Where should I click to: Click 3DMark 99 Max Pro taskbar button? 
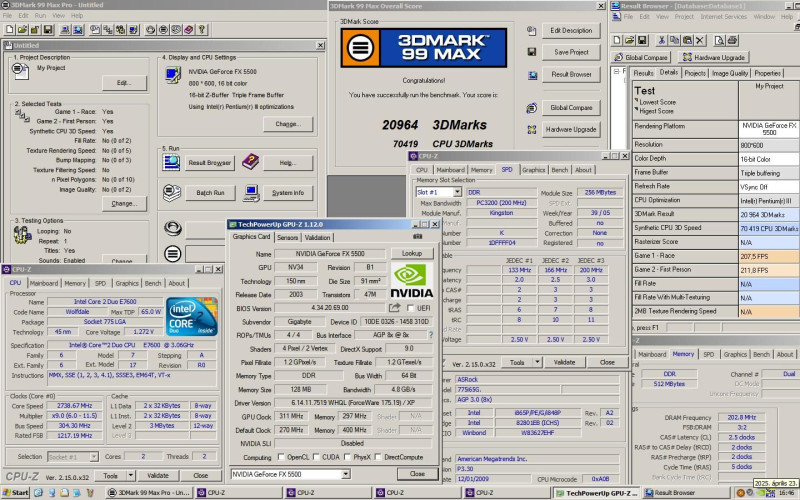pos(149,493)
